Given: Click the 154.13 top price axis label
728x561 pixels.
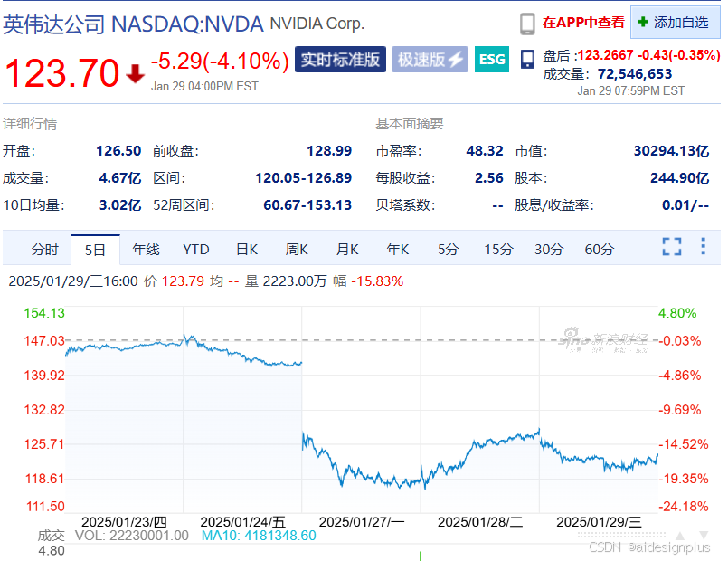Looking at the screenshot, I should (x=44, y=313).
